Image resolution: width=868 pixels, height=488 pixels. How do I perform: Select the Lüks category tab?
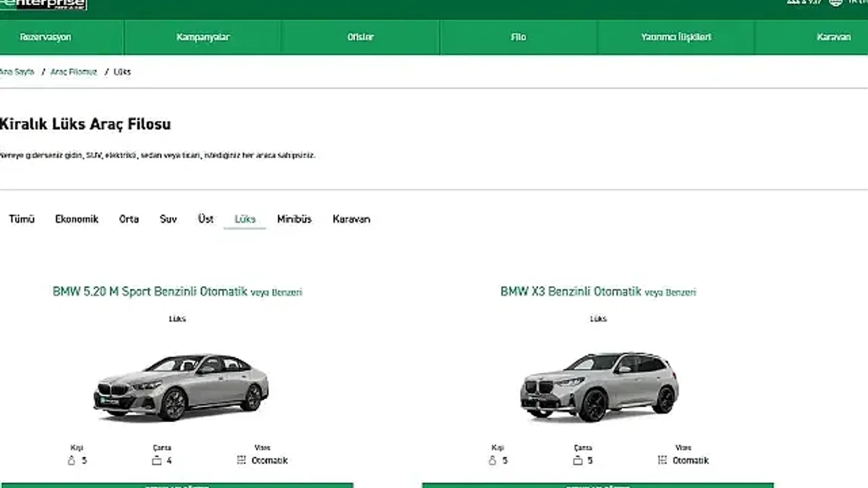pyautogui.click(x=245, y=219)
